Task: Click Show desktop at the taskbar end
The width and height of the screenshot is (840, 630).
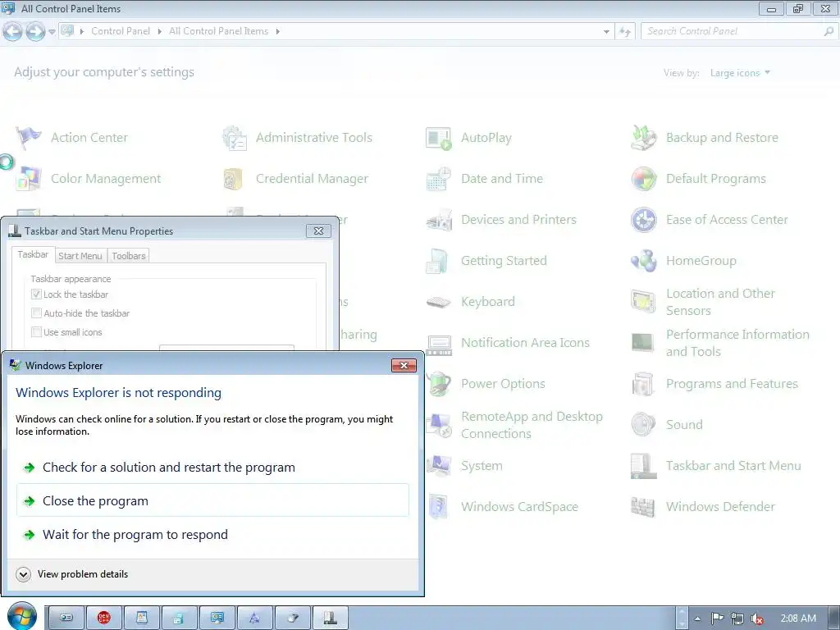Action: pyautogui.click(x=834, y=619)
